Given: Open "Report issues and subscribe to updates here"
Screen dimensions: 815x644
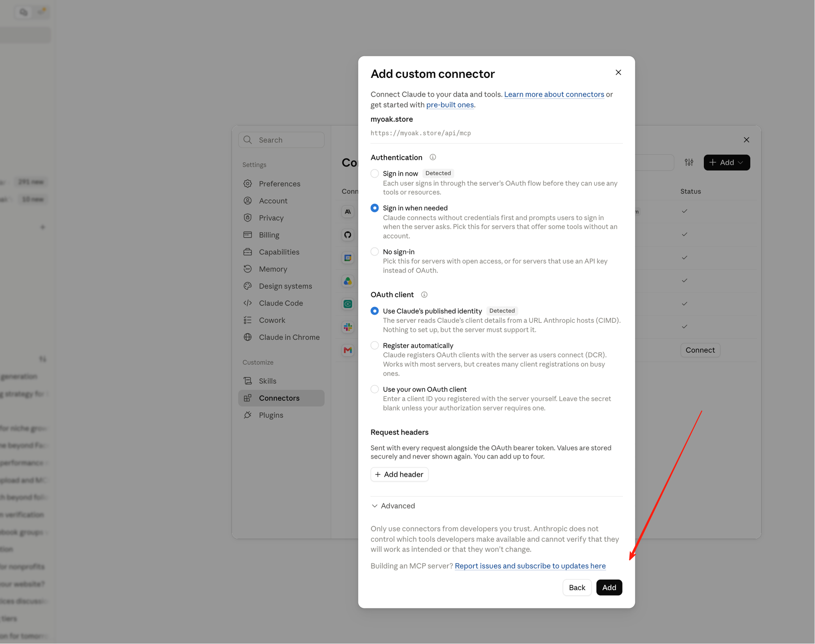Looking at the screenshot, I should point(530,566).
